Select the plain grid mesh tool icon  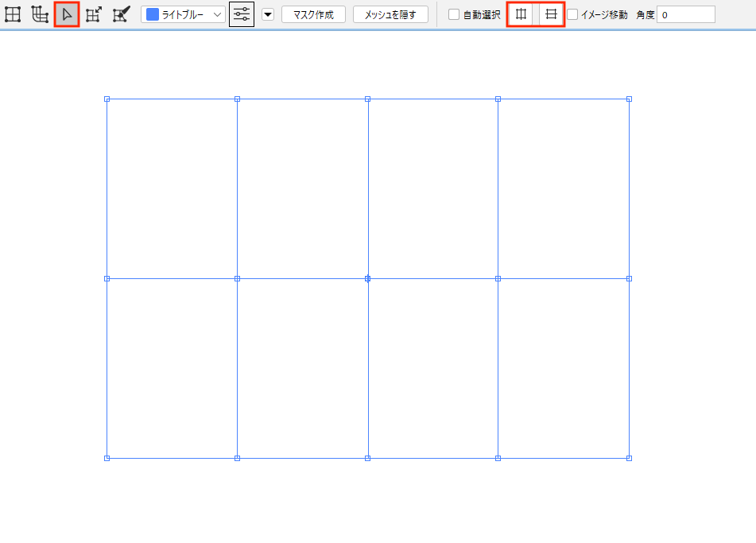click(13, 14)
